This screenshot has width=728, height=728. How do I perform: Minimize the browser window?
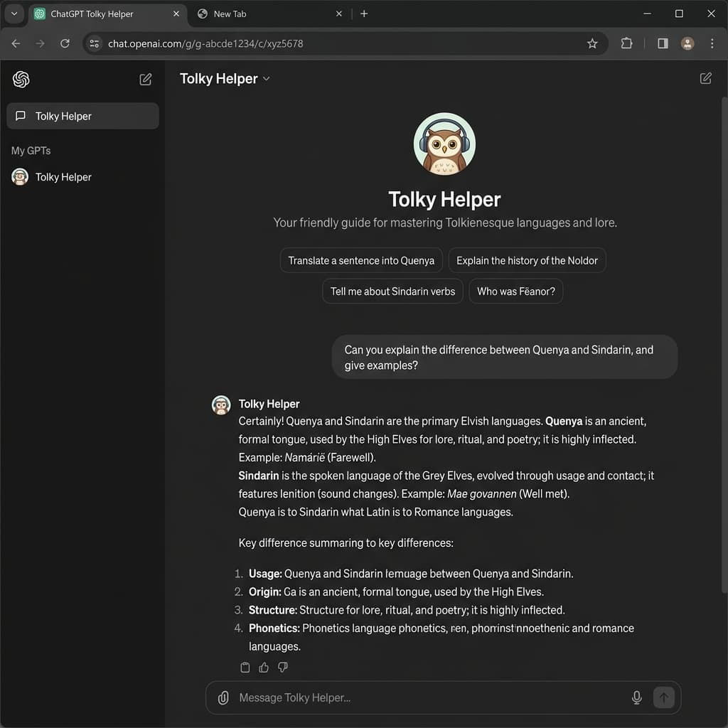coord(647,14)
